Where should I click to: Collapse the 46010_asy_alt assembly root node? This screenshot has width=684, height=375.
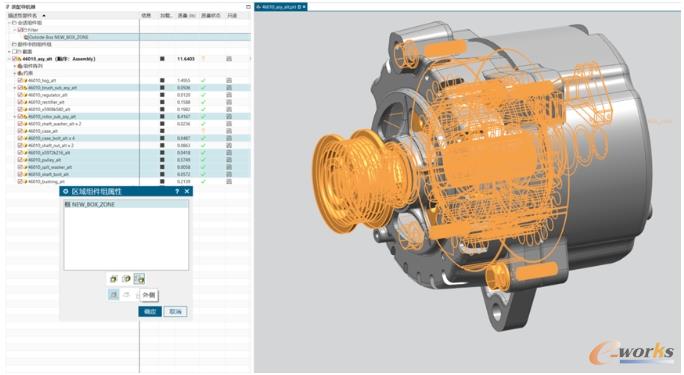pyautogui.click(x=10, y=59)
